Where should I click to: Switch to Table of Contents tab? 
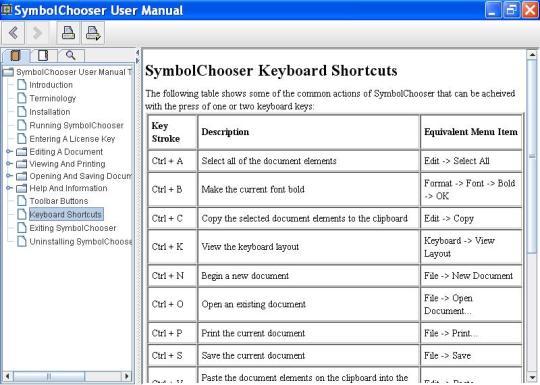tap(15, 55)
